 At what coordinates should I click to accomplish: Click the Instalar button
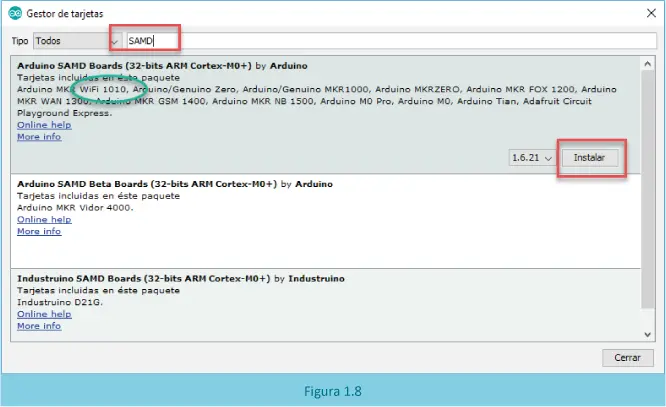click(x=590, y=158)
